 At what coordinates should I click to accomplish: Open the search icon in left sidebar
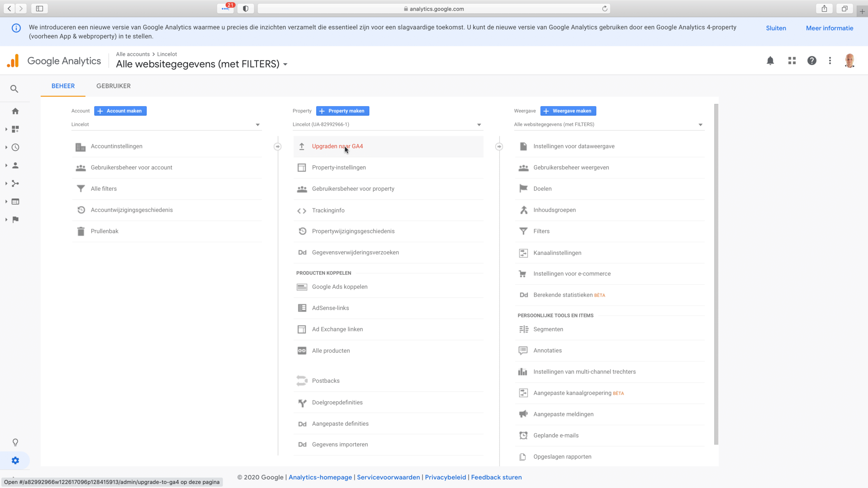point(14,89)
